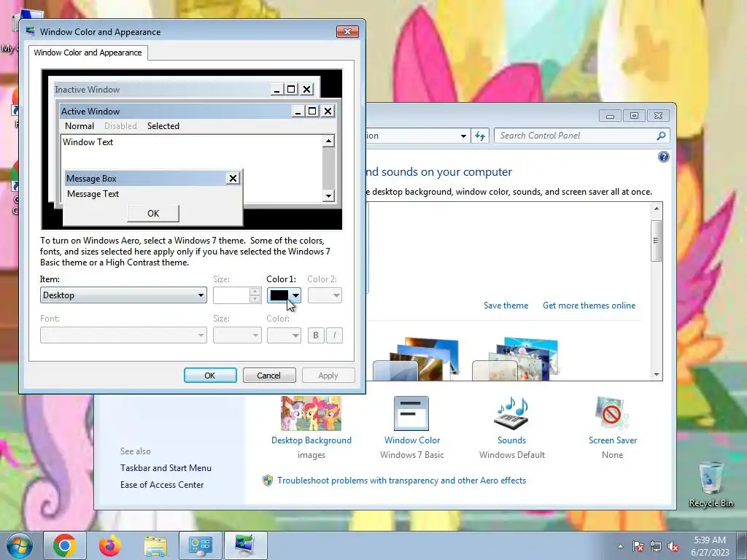Click the item Size input box
747x560 pixels.
tap(231, 295)
